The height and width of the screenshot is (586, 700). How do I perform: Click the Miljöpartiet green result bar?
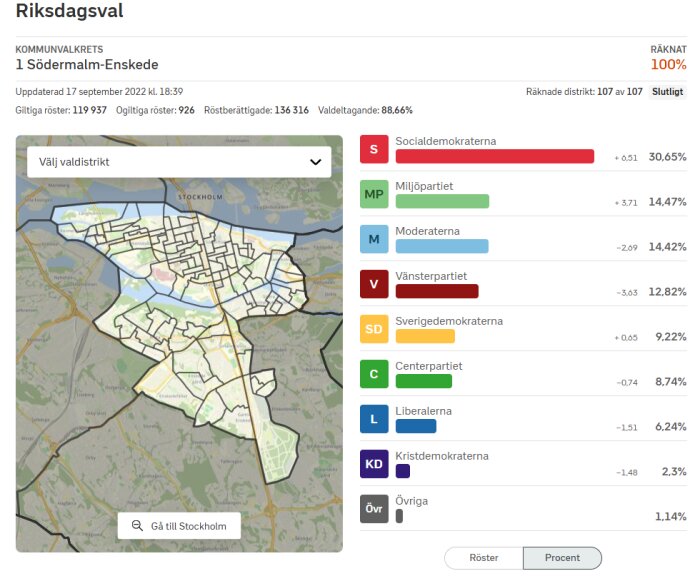(442, 201)
